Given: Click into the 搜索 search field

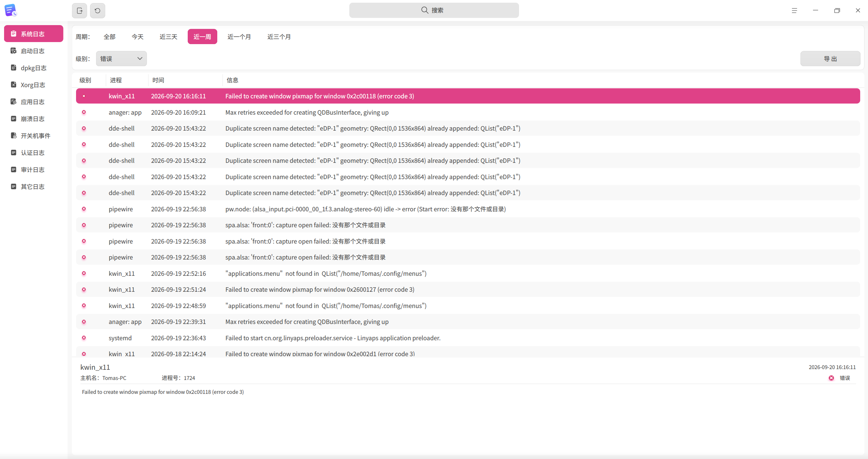Looking at the screenshot, I should (x=434, y=11).
